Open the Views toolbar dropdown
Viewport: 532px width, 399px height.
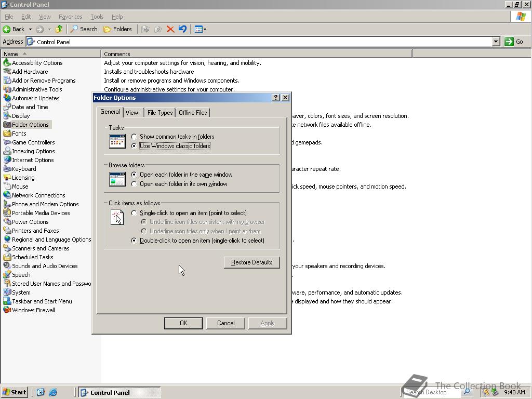pyautogui.click(x=200, y=29)
